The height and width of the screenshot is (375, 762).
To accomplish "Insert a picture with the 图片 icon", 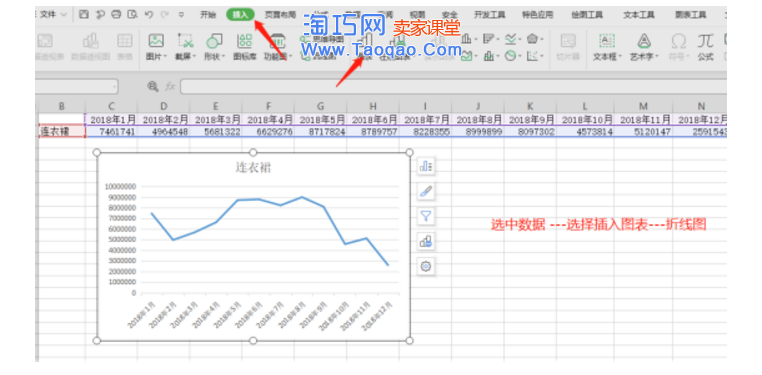I will click(x=156, y=41).
